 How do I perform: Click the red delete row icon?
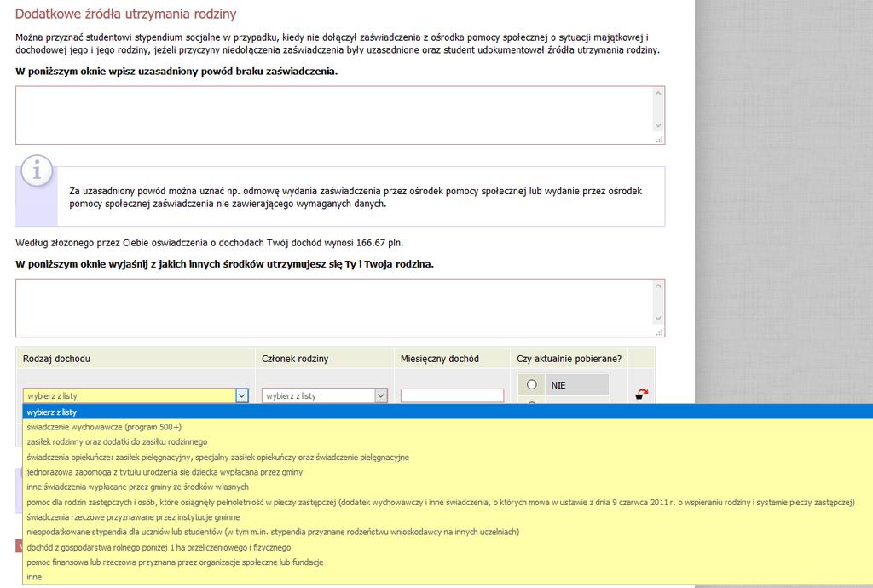coord(641,394)
